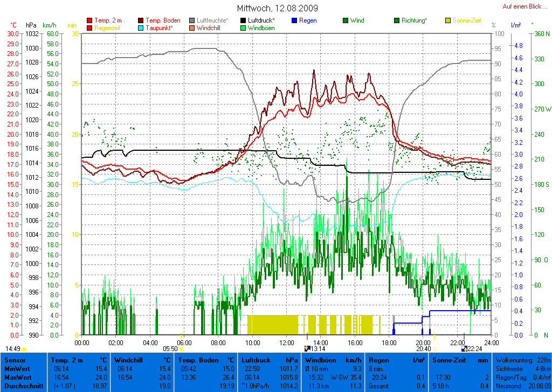Click the bright green Windböen legend square
Image resolution: width=552 pixels, height=392 pixels.
tap(244, 28)
